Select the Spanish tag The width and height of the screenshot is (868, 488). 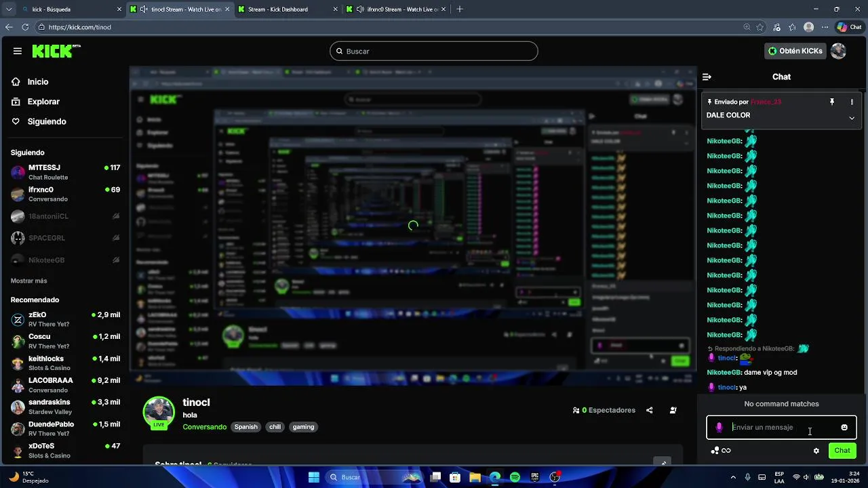(245, 427)
